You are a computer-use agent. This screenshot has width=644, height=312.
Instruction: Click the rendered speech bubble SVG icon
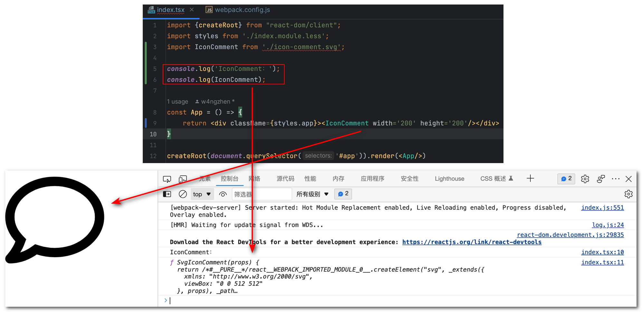coord(55,220)
